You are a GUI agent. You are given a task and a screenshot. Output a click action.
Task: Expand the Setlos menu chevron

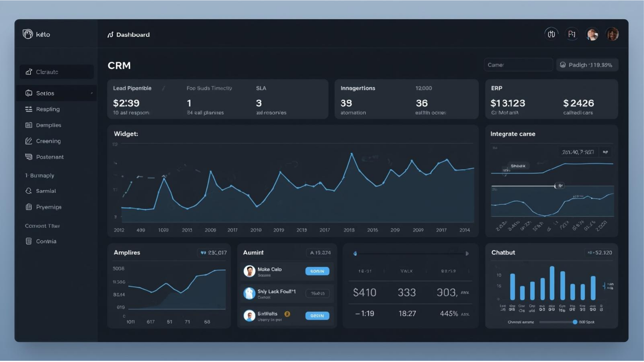(92, 93)
